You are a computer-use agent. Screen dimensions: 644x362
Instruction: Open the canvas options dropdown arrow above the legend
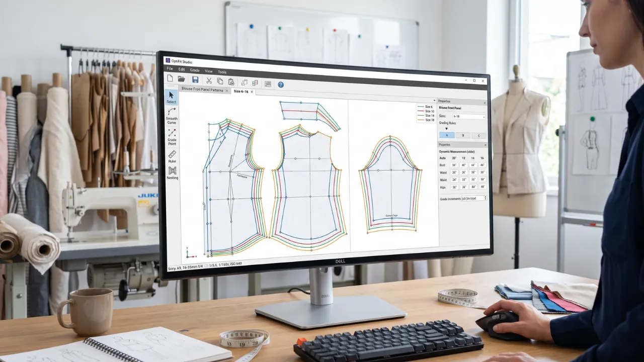coord(434,101)
